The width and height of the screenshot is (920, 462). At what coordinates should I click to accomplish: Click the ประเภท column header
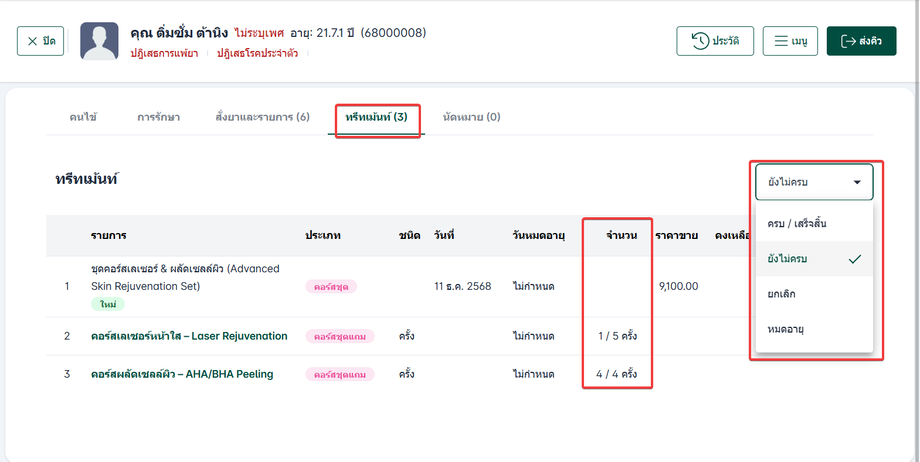point(323,235)
